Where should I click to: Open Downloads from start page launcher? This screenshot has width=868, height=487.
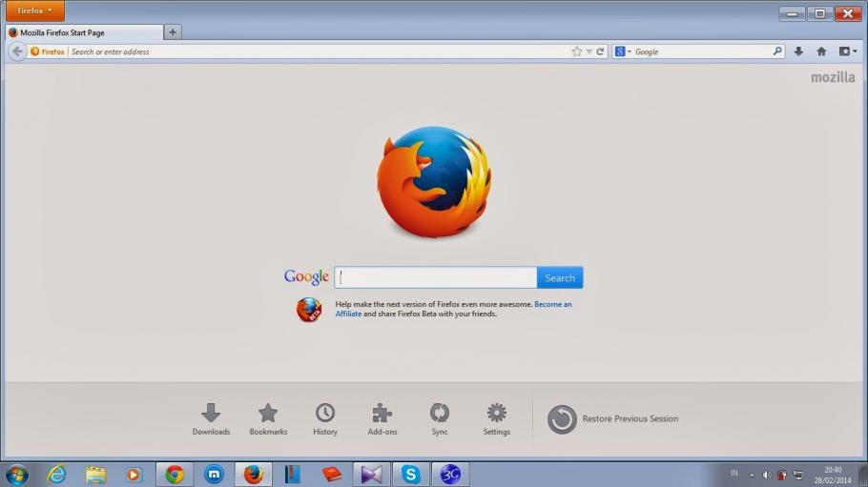211,419
